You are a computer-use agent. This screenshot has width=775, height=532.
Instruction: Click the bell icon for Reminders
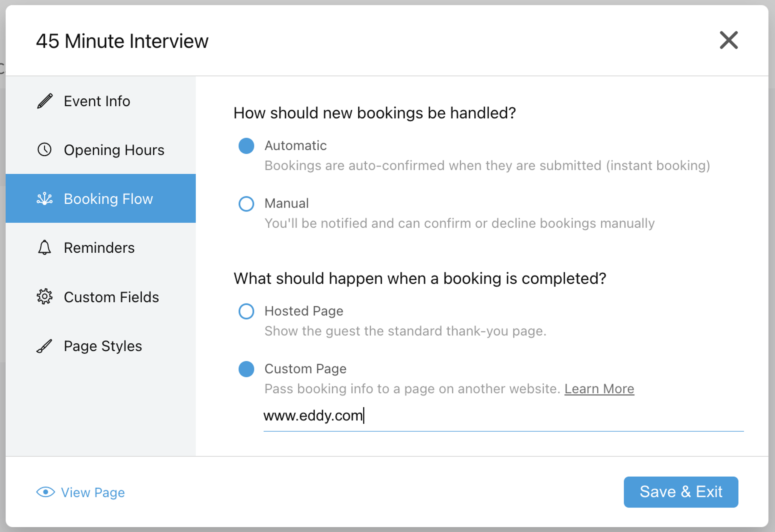pyautogui.click(x=44, y=248)
